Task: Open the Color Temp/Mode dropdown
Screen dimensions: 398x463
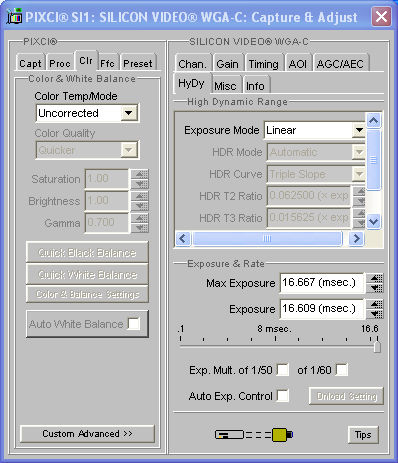Action: tap(129, 113)
